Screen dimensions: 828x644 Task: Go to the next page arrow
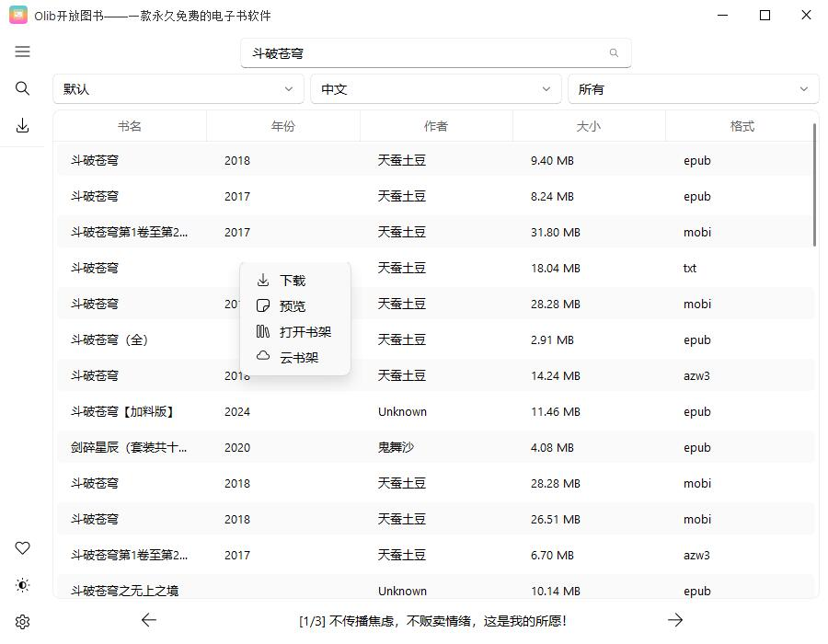675,620
